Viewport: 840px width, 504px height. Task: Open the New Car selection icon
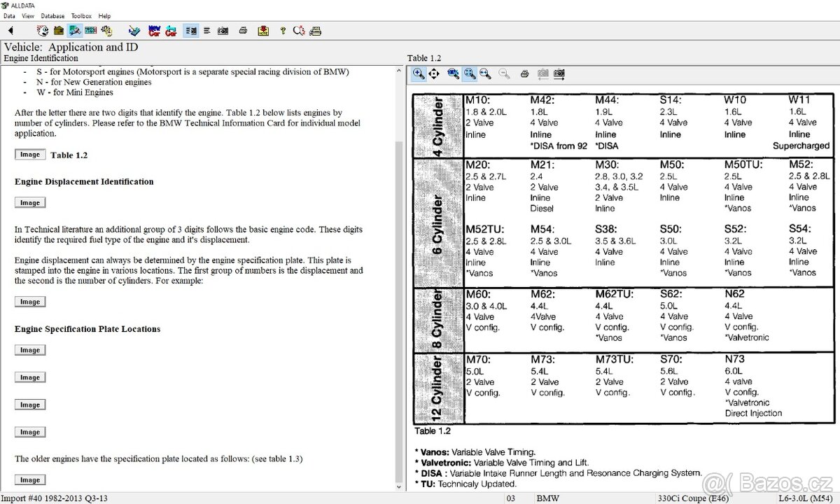[153, 30]
